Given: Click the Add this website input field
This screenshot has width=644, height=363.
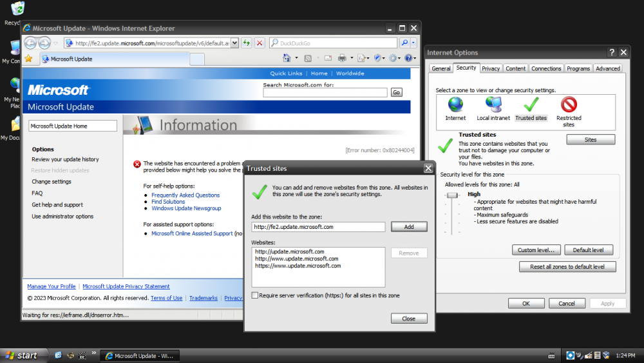Looking at the screenshot, I should click(x=318, y=227).
